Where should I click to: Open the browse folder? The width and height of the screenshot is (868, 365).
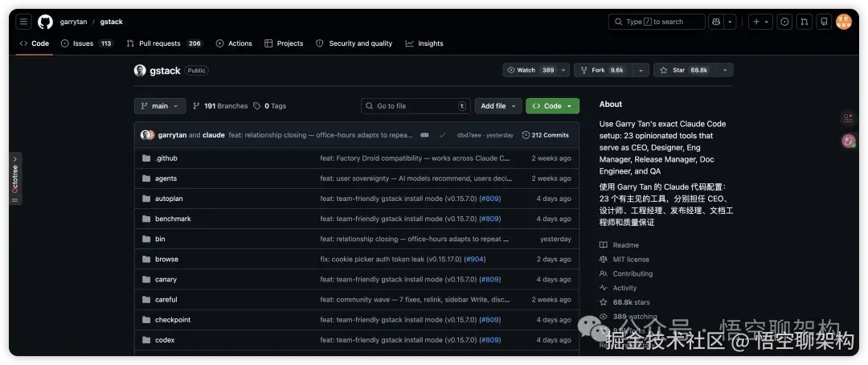(x=166, y=259)
